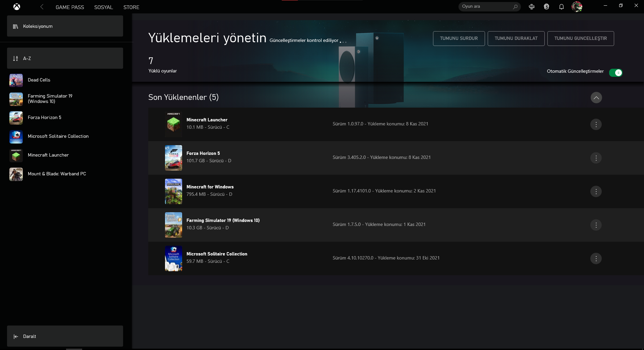The image size is (644, 350).
Task: Open the A-Z sort option
Action: (x=65, y=58)
